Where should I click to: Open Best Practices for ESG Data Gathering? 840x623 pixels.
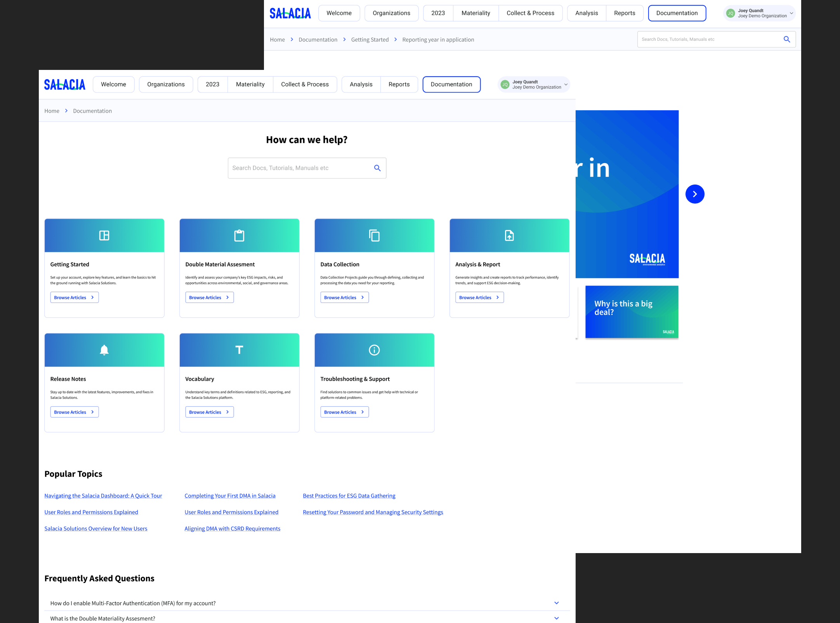[x=349, y=496]
